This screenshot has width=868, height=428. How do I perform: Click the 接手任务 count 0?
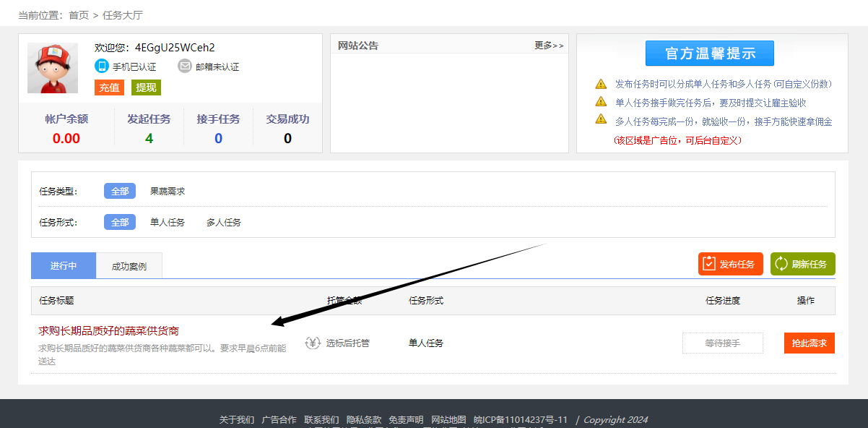pyautogui.click(x=218, y=139)
